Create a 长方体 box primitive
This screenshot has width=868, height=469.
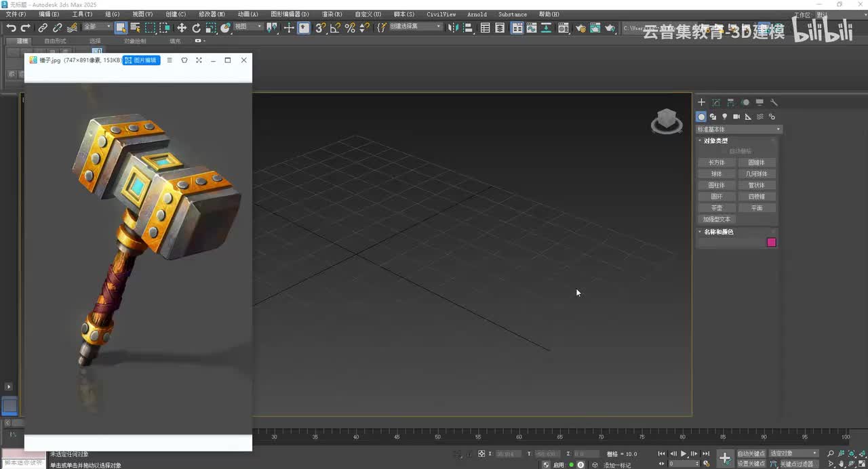(717, 163)
